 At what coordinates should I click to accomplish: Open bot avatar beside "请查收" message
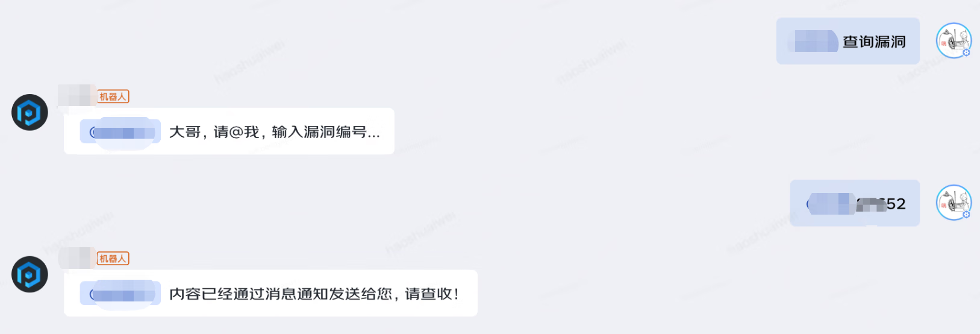point(30,274)
